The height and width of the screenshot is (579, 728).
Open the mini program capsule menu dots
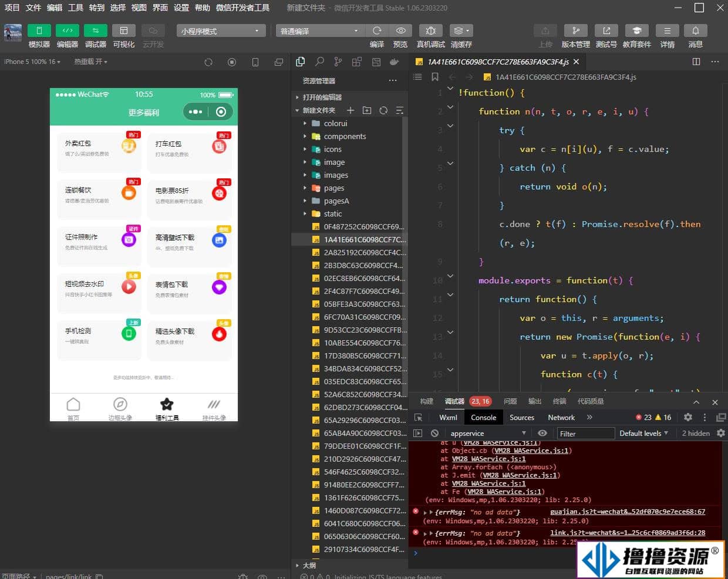(x=196, y=111)
